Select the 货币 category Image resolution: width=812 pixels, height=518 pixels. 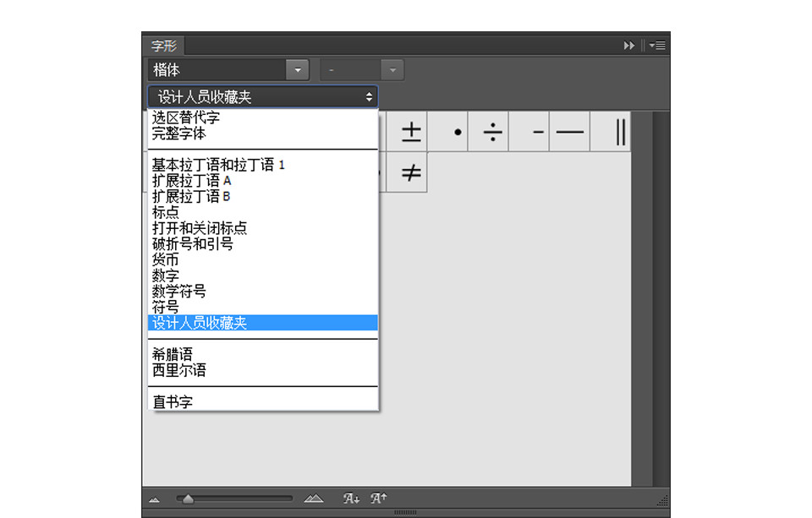(x=263, y=259)
